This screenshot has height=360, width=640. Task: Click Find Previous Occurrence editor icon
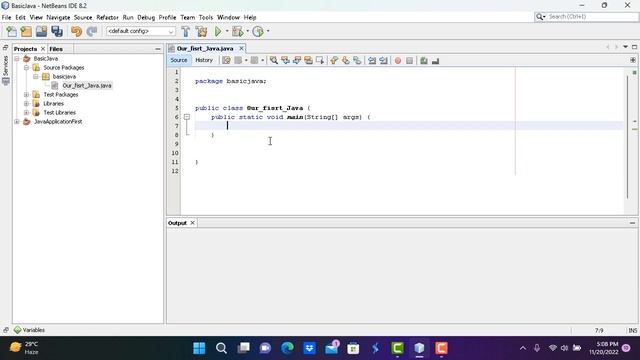click(x=285, y=60)
